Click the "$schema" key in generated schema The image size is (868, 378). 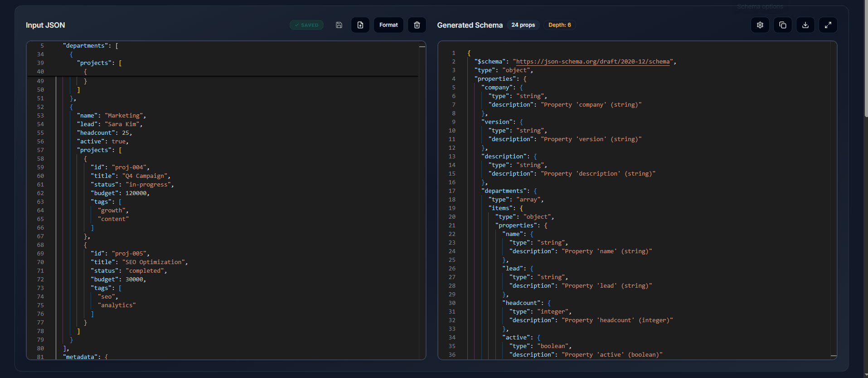coord(490,62)
